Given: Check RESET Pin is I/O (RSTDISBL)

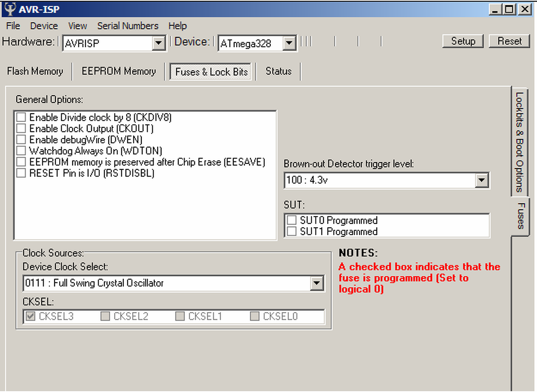Looking at the screenshot, I should [21, 173].
